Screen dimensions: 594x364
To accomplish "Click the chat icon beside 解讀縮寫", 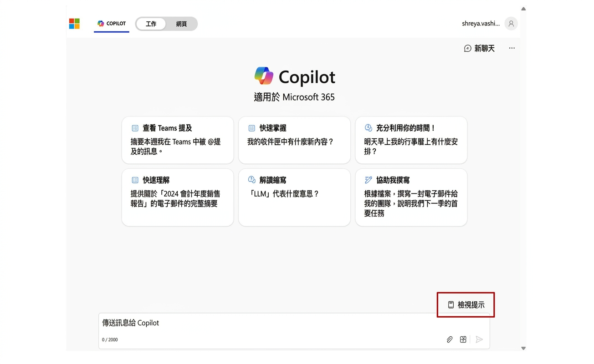I will pos(251,180).
